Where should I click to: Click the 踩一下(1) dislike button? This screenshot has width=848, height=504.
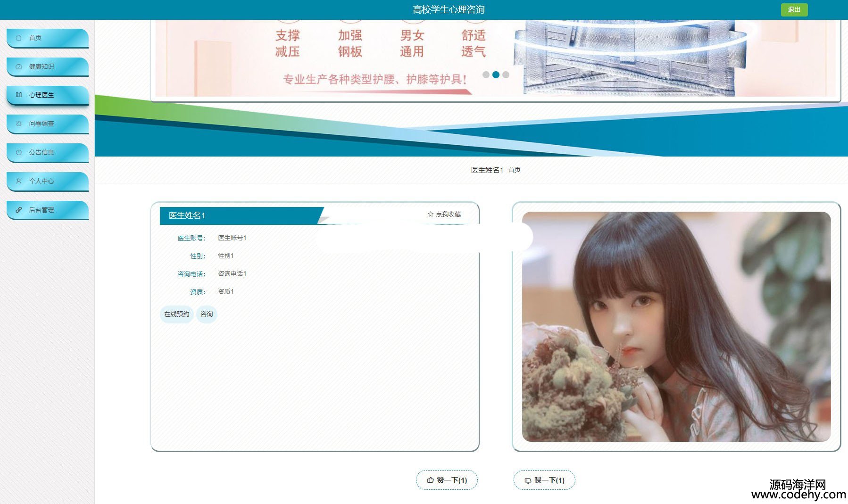coord(544,480)
